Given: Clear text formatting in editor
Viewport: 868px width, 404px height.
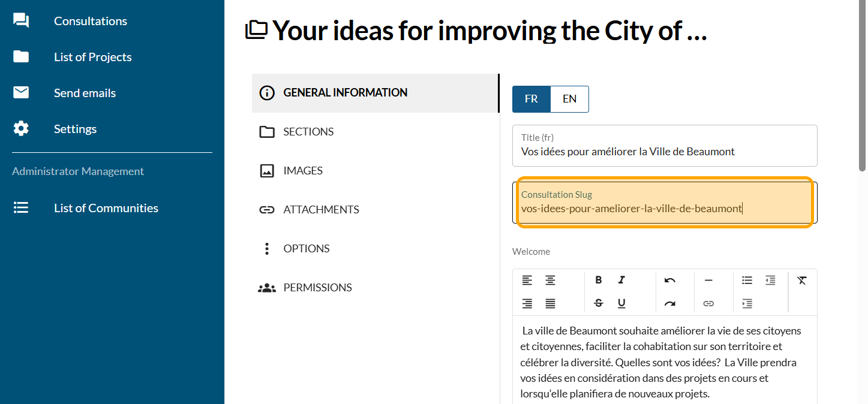Looking at the screenshot, I should coord(801,281).
